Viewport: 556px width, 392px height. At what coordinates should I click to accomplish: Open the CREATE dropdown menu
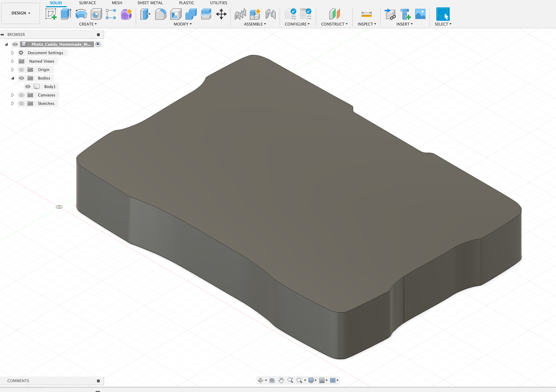(88, 24)
